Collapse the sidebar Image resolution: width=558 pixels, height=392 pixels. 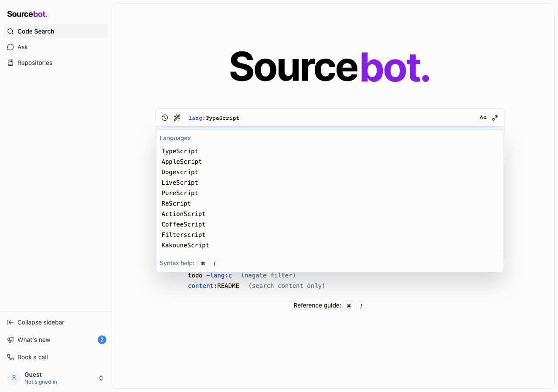point(56,322)
